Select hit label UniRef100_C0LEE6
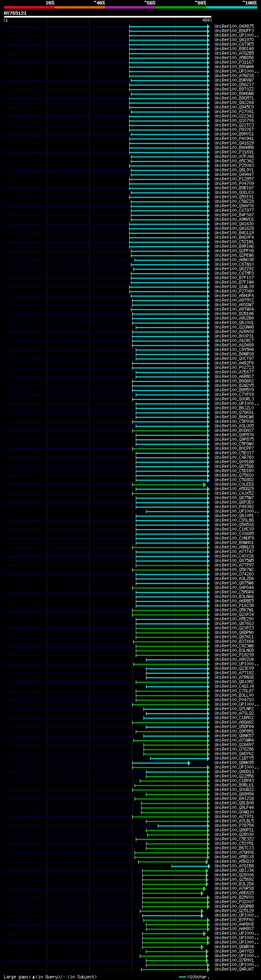The image size is (261, 980). 234,484
